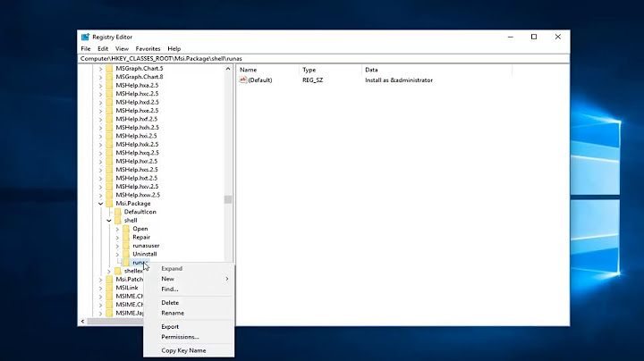Expand the MSILink key node

point(100,288)
